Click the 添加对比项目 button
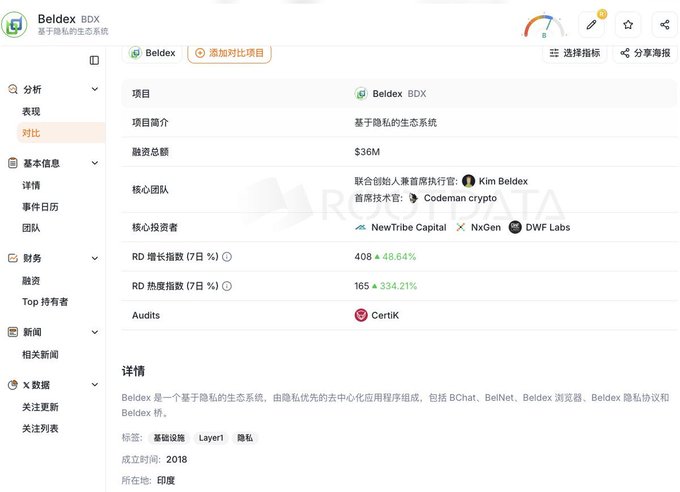Image resolution: width=680 pixels, height=492 pixels. (229, 53)
